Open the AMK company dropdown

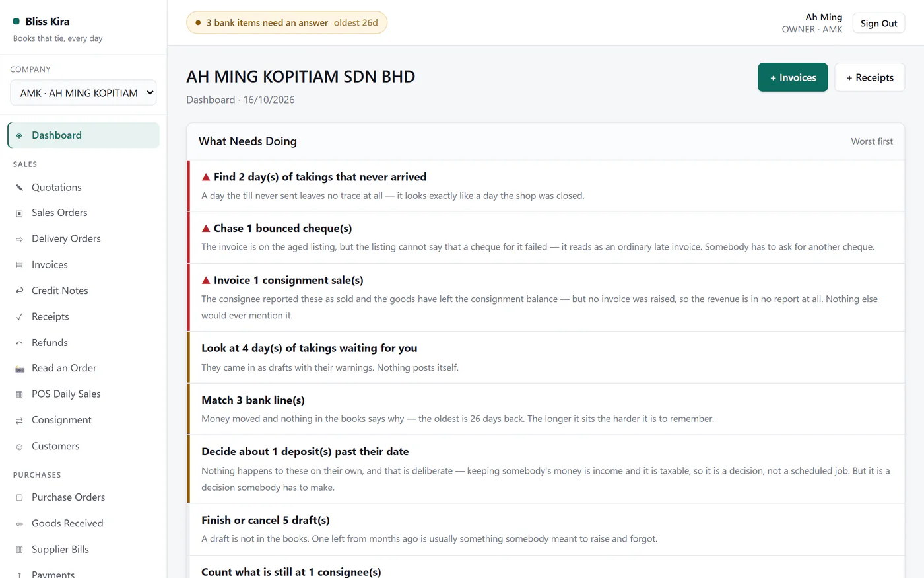83,93
